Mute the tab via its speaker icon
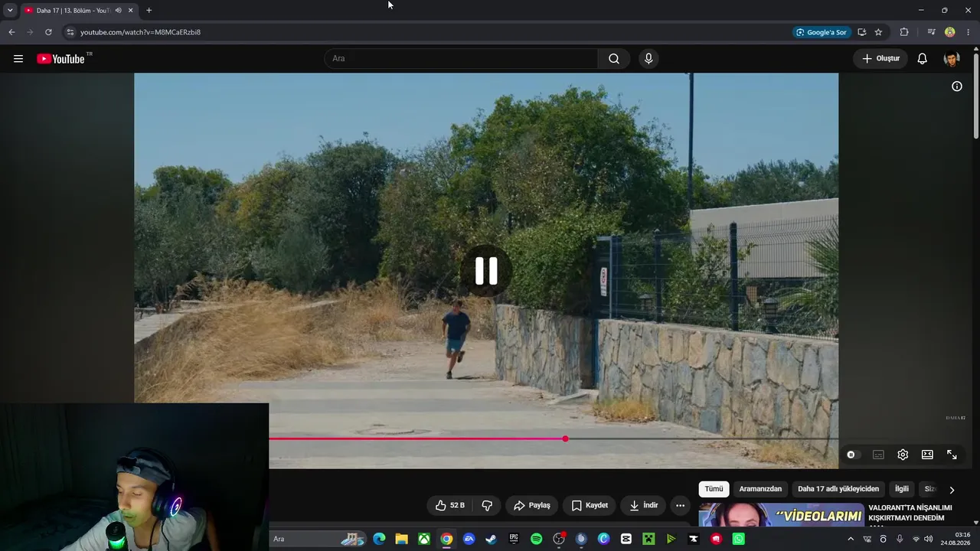980x551 pixels. pos(118,11)
